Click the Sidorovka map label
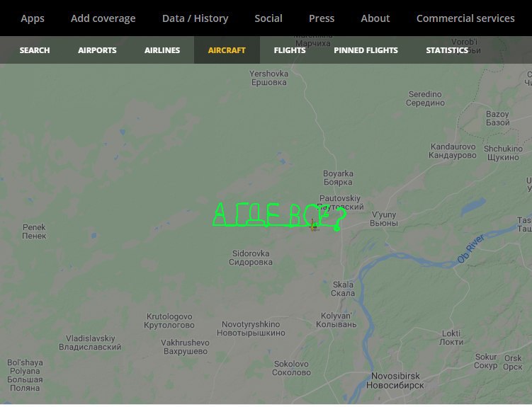This screenshot has width=532, height=407. 251,258
